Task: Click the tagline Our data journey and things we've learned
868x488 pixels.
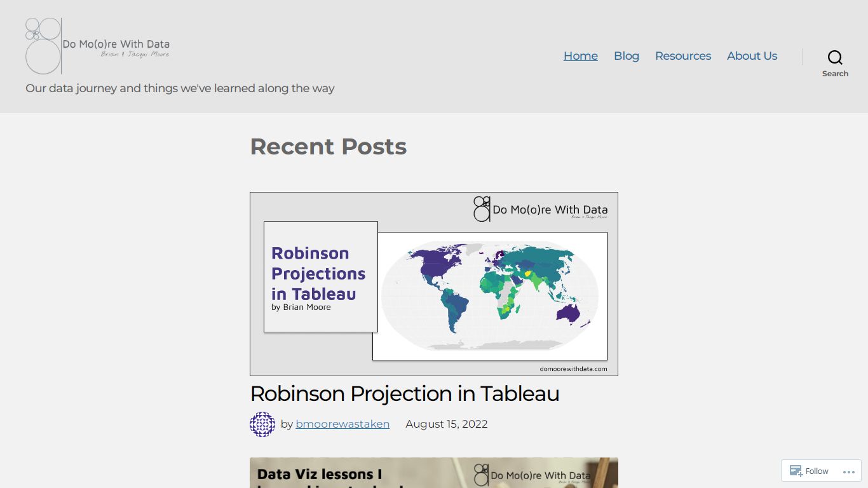Action: click(x=180, y=88)
